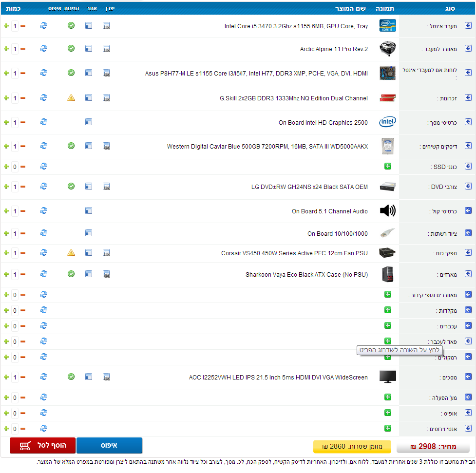Increase quantity of LG DVD±RW burner
The width and height of the screenshot is (476, 473).
[6, 187]
